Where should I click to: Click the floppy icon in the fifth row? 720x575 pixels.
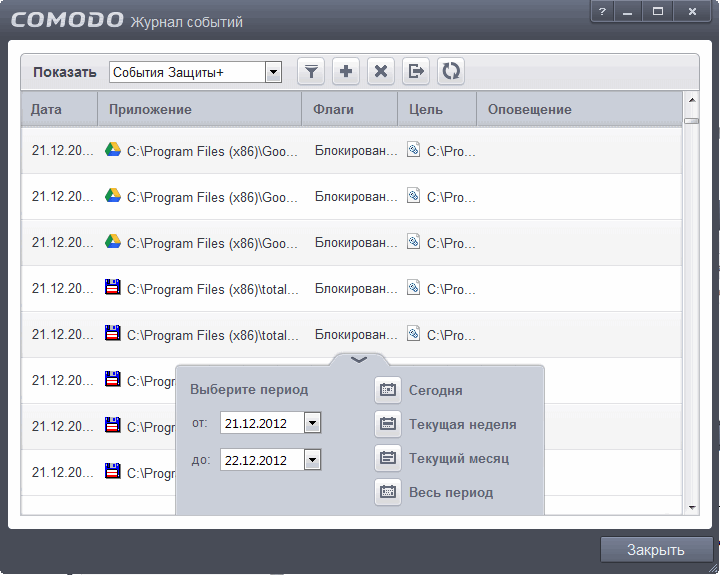coord(112,333)
